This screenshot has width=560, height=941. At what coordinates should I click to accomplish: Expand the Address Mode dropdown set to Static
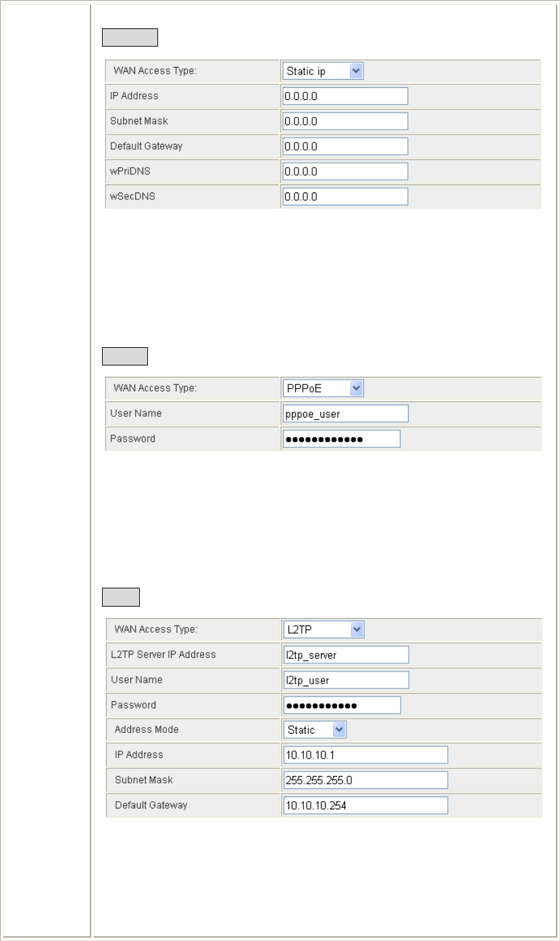(x=315, y=730)
